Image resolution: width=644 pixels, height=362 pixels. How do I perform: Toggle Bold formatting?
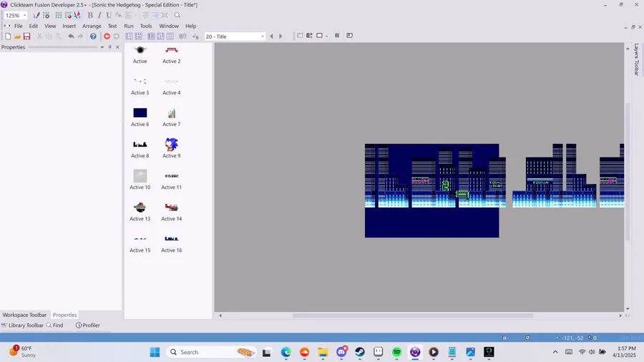point(90,15)
